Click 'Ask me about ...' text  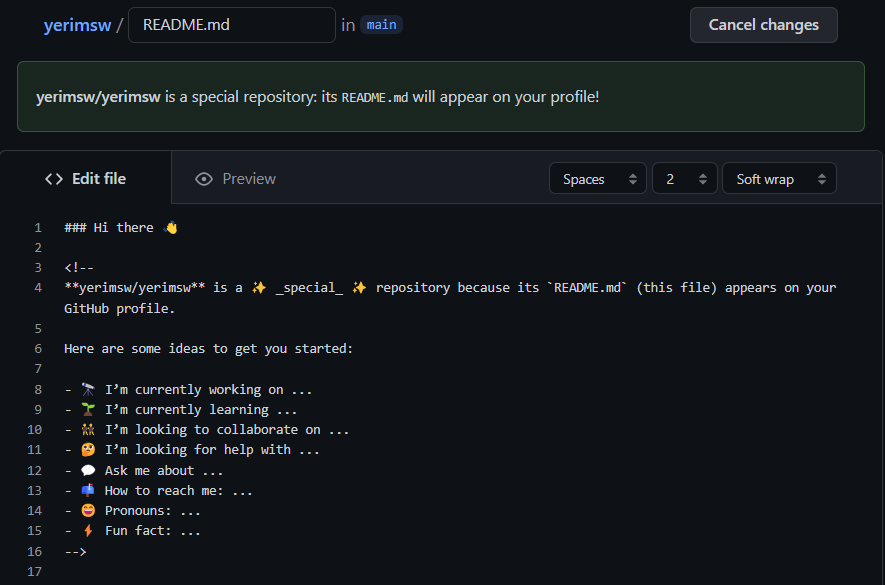[x=164, y=470]
